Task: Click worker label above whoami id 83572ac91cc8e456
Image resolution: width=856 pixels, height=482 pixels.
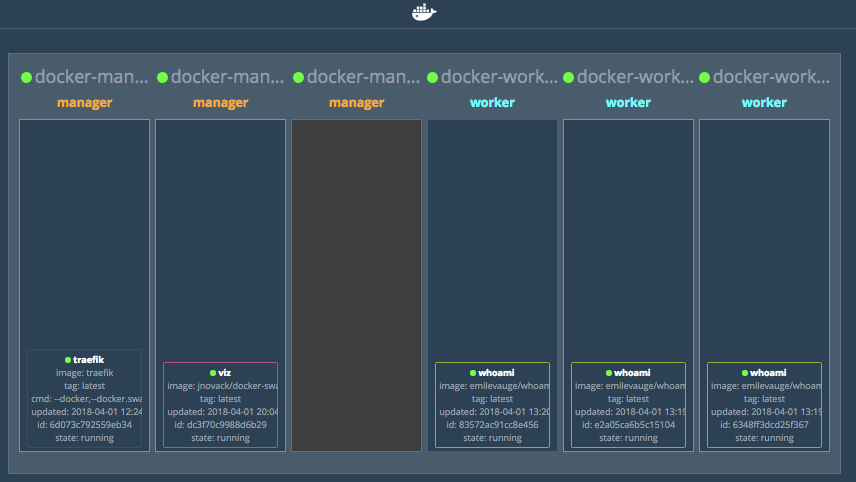Action: 492,103
